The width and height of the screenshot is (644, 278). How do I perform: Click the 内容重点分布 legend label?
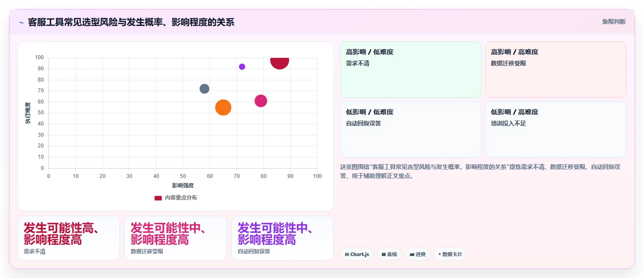pos(181,198)
